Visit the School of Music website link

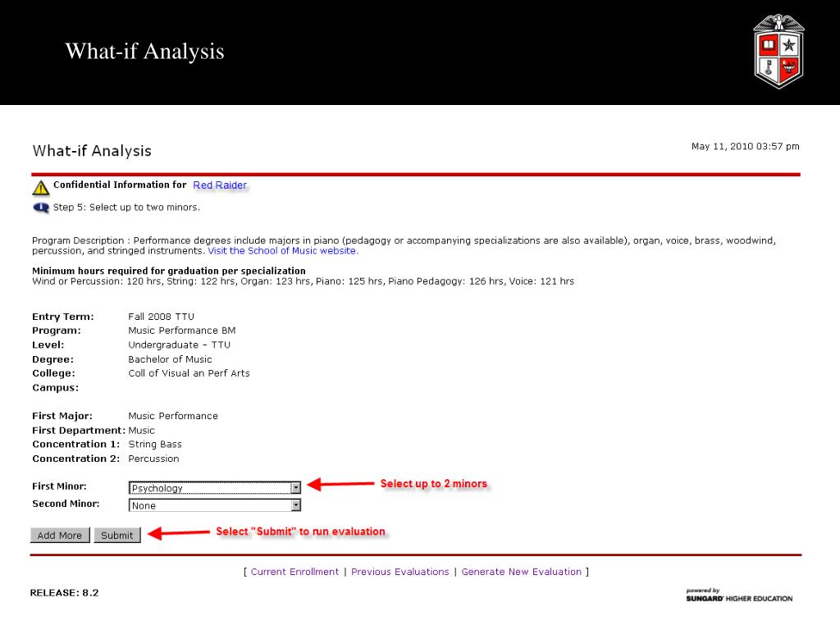point(283,251)
